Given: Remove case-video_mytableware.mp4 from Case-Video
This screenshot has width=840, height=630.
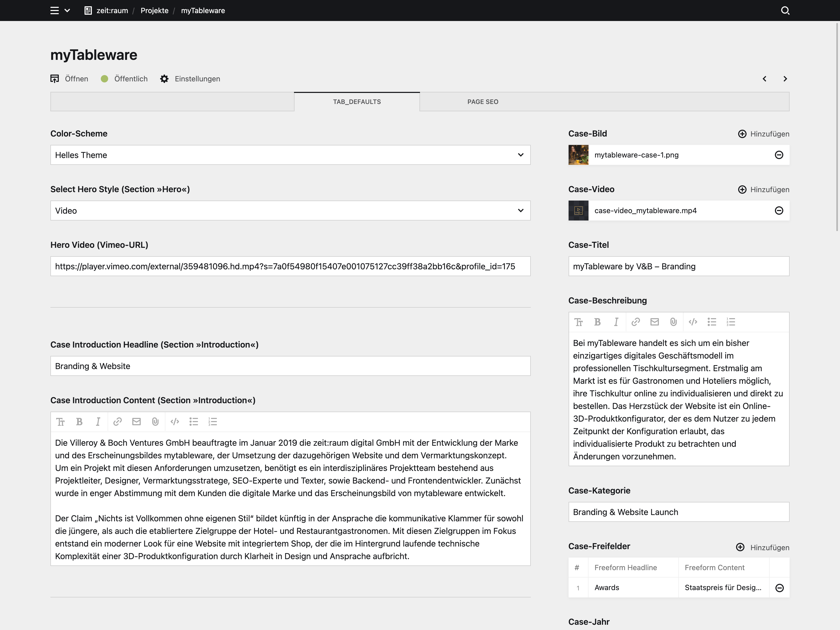Looking at the screenshot, I should (x=779, y=210).
